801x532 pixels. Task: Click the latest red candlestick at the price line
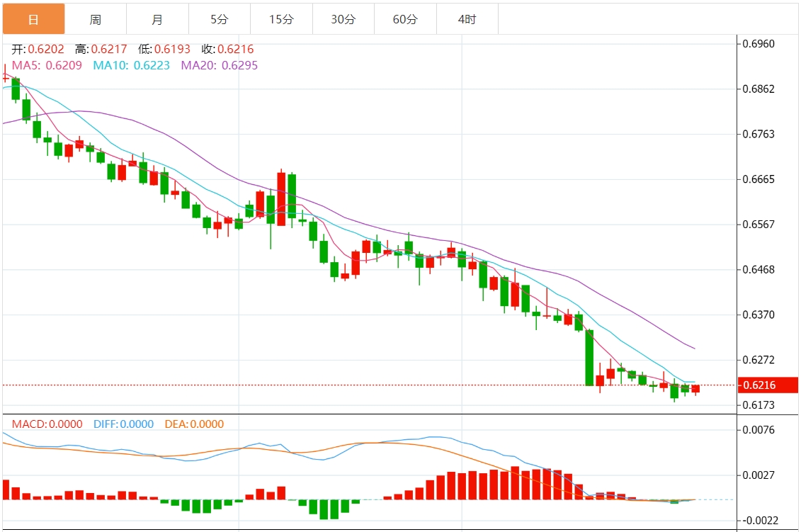695,389
